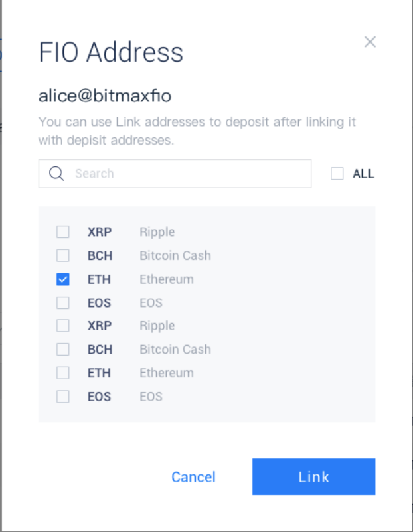Enable the unchecked ETH Ethereum checkbox
The image size is (413, 532).
click(63, 373)
